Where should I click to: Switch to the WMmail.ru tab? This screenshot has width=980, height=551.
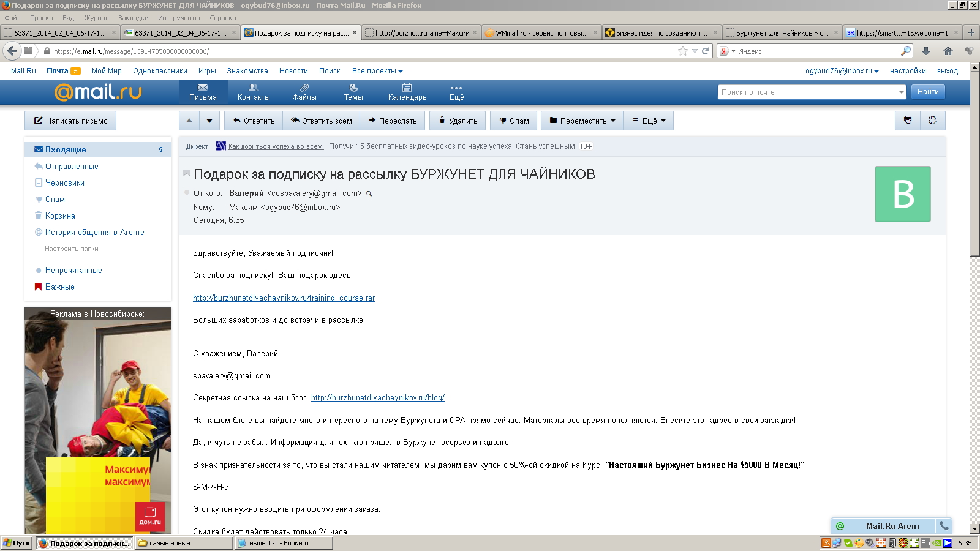pyautogui.click(x=541, y=33)
